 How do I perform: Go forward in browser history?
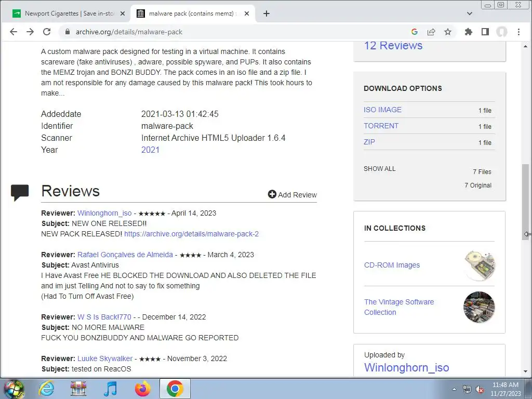tap(30, 32)
